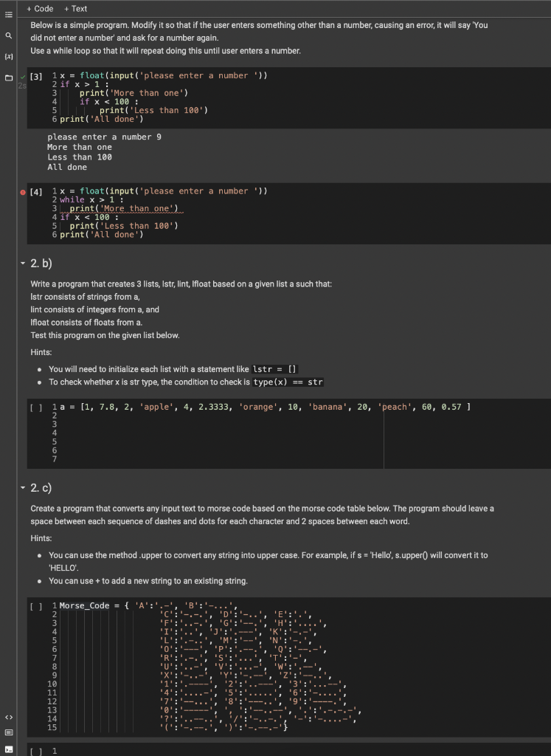551x756 pixels.
Task: Click line 15 of the Morse_Code cell
Action: 224,727
